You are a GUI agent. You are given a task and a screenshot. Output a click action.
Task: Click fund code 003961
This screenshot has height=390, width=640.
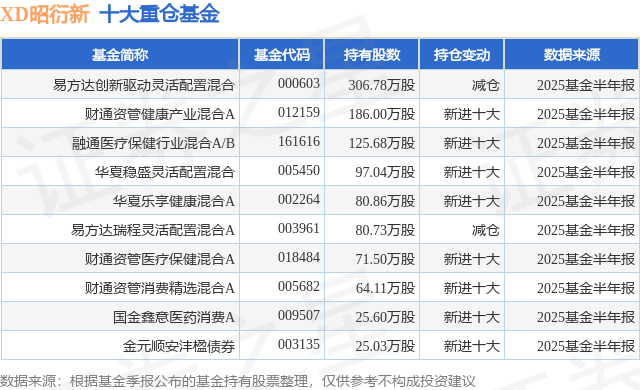click(299, 228)
